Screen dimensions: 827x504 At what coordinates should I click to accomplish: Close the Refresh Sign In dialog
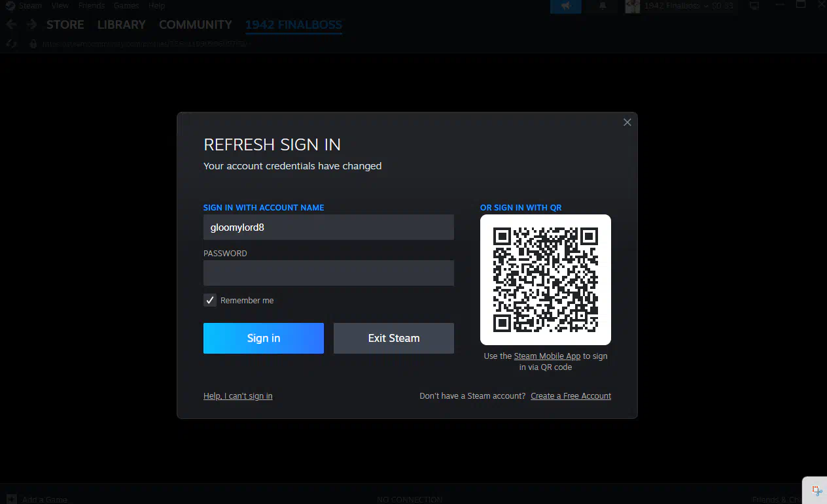coord(627,122)
